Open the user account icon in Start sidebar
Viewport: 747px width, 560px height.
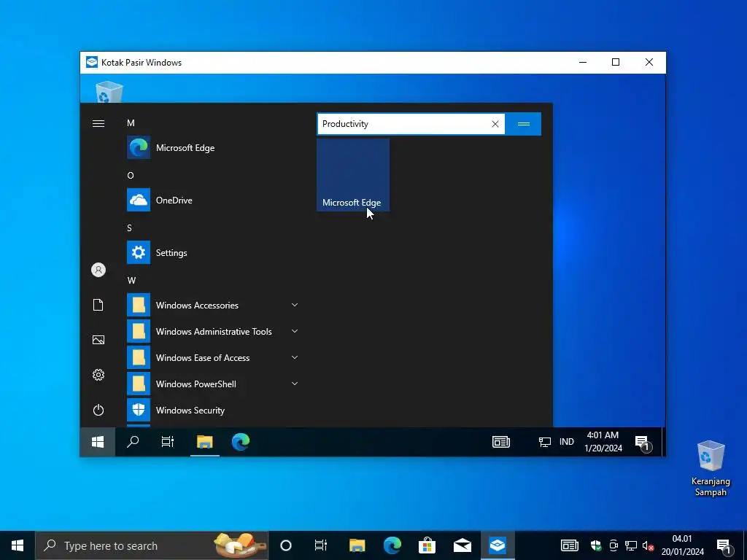(98, 270)
